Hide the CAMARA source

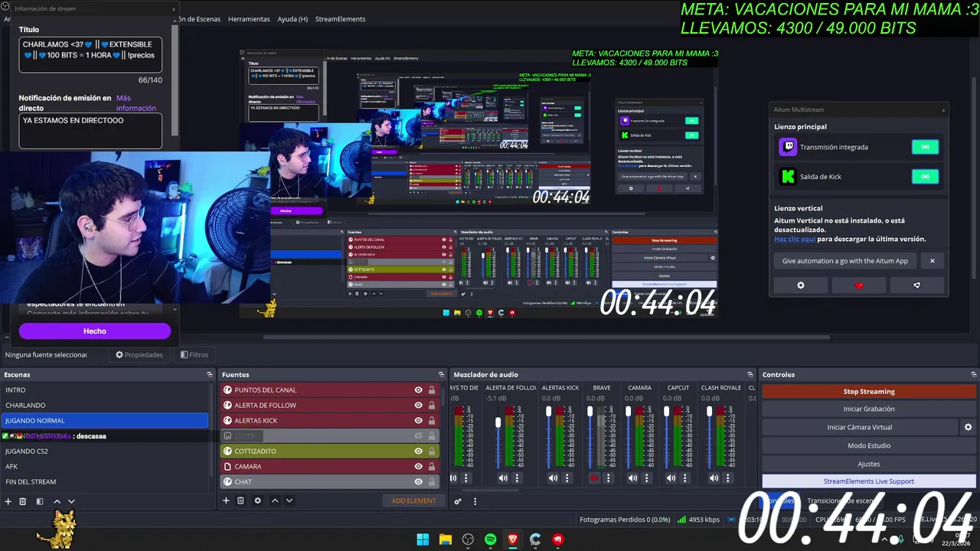pos(418,466)
